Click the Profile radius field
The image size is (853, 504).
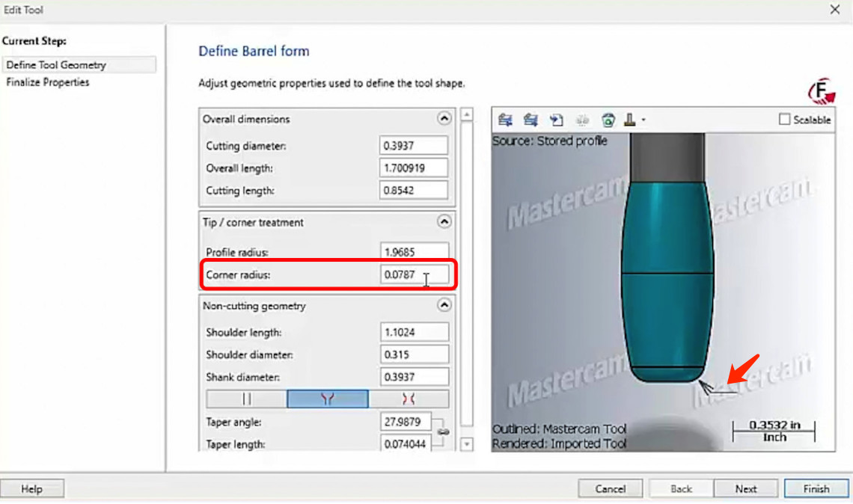(415, 252)
